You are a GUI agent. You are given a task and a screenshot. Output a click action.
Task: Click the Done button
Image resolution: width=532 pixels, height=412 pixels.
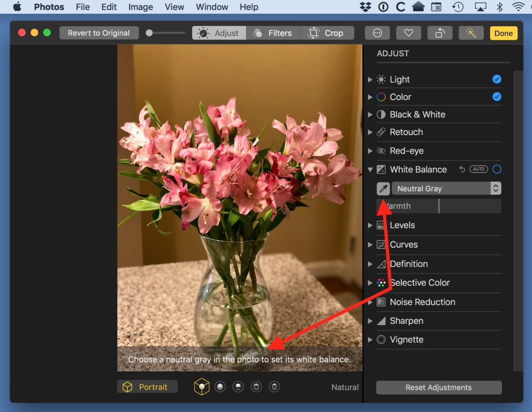(x=503, y=33)
